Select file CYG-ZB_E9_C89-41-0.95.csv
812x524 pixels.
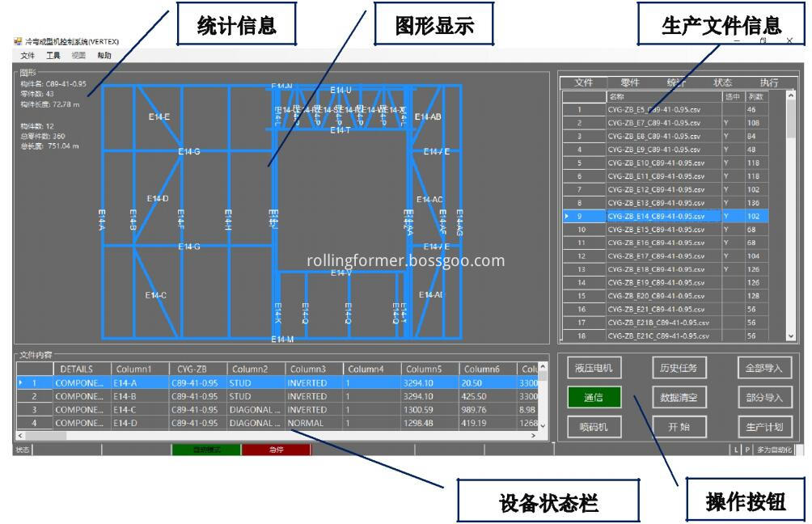(x=665, y=150)
